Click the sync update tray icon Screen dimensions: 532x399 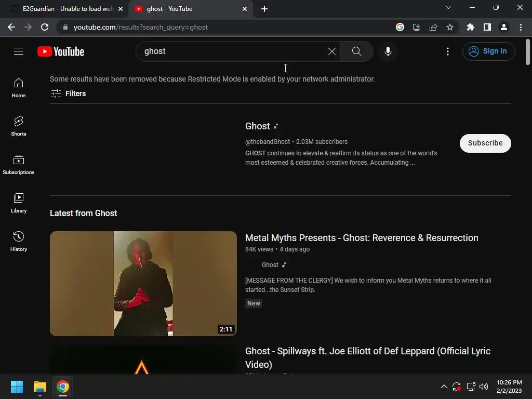457,387
